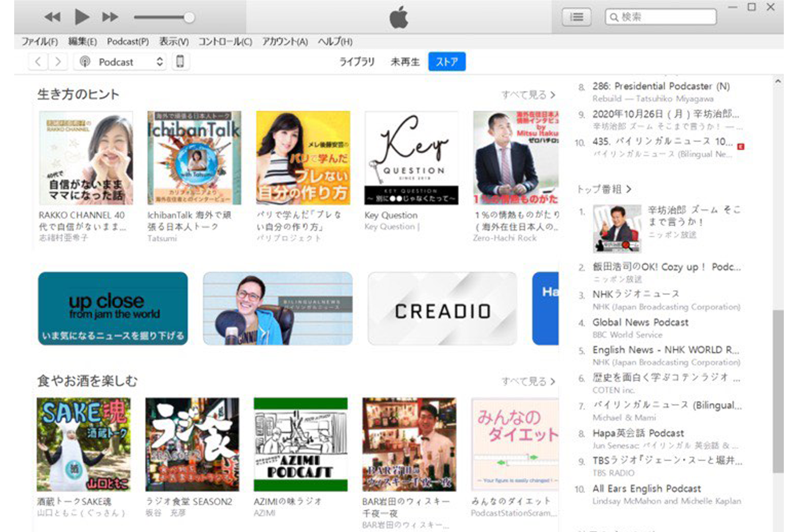798x532 pixels.
Task: Click the CREADIO banner
Action: [x=442, y=309]
